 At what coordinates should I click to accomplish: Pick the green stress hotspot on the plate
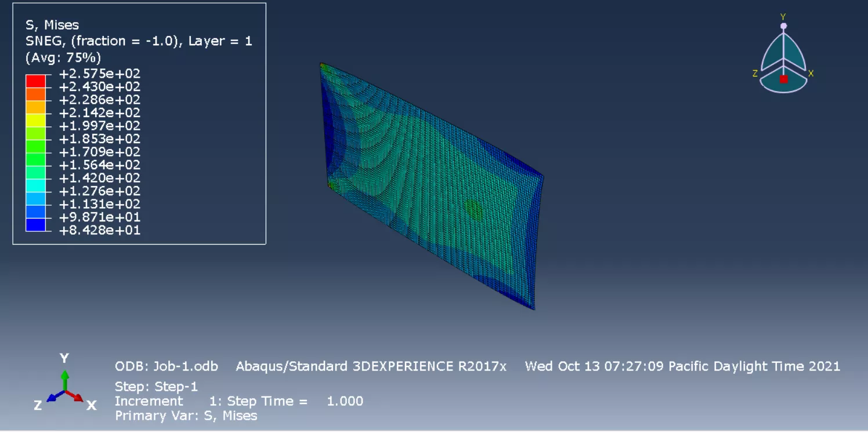tap(473, 209)
